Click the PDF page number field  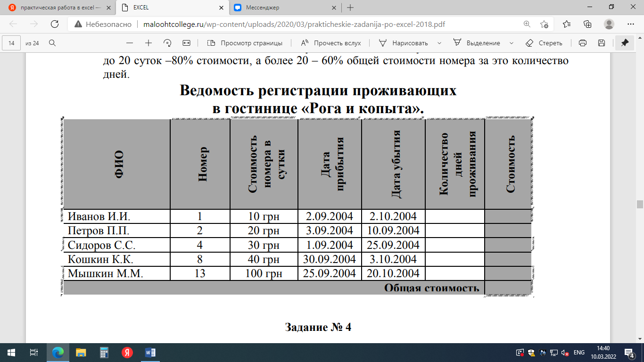12,43
